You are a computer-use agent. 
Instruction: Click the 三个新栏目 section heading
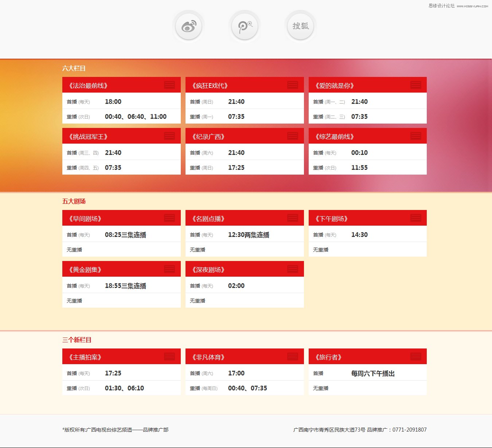pos(77,340)
